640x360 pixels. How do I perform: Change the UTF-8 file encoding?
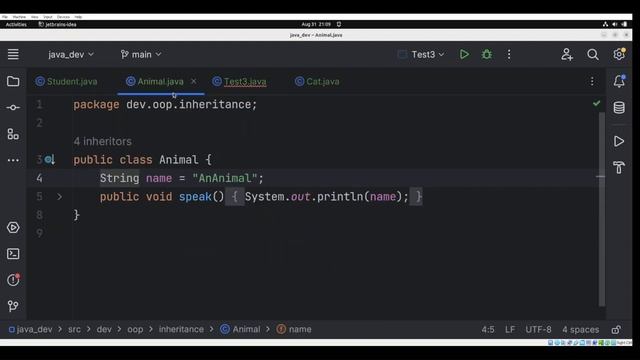[538, 329]
